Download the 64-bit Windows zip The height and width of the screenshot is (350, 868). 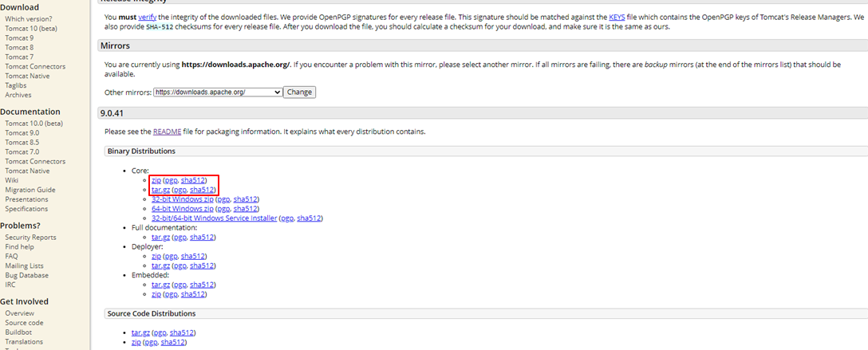(x=181, y=209)
